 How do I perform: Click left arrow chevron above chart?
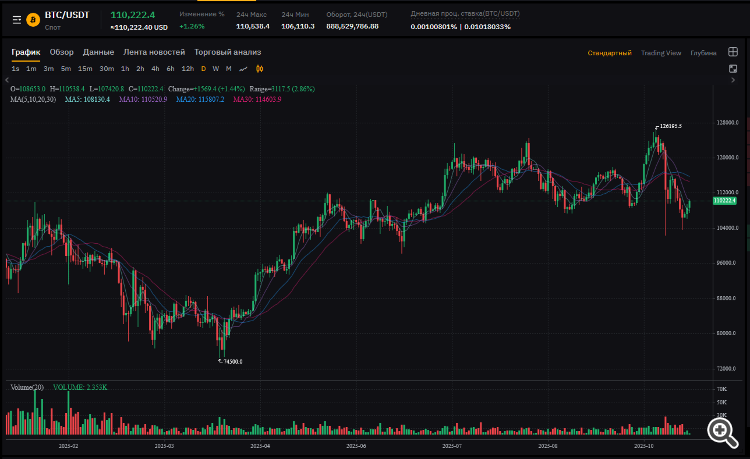7,80
